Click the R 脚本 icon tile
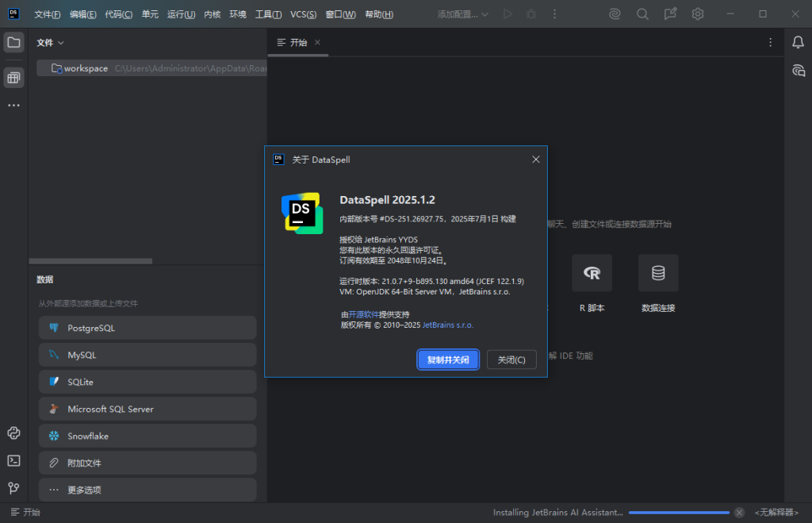 592,273
